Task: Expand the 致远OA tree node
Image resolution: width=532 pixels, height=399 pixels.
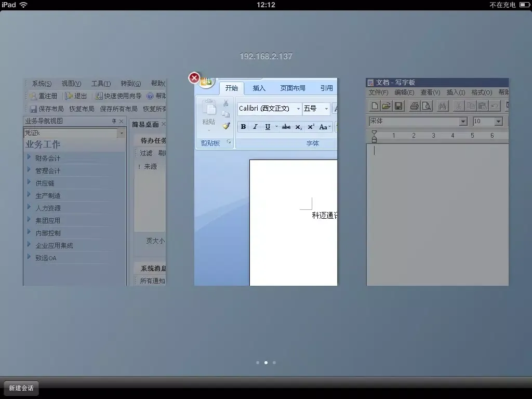Action: pos(29,257)
